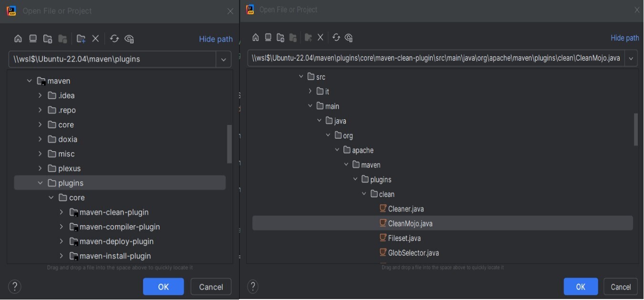Viewport: 644px width, 300px height.
Task: Click Cancel button in right dialog
Action: (621, 287)
